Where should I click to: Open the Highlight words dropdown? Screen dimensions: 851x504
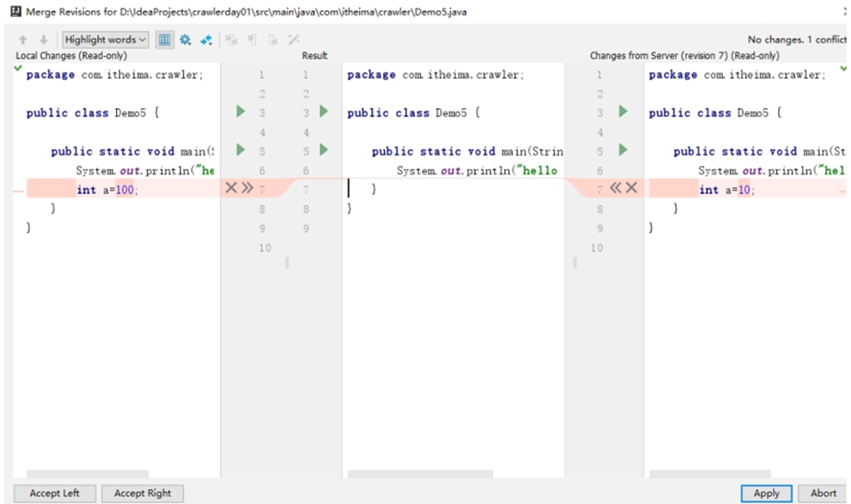pos(106,39)
